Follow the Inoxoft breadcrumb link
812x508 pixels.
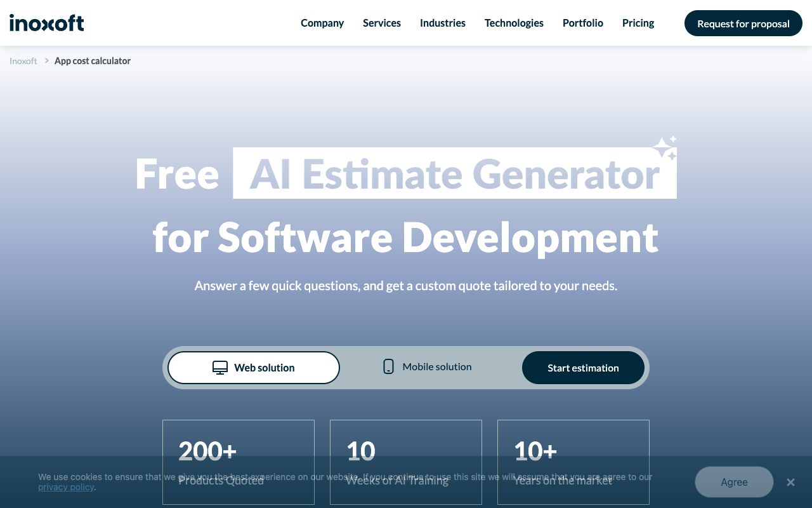point(23,61)
